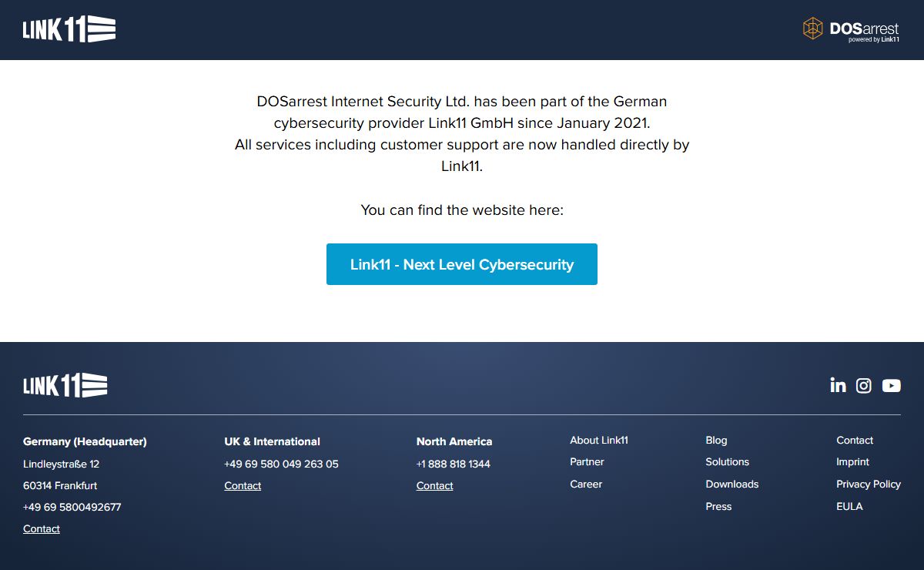924x570 pixels.
Task: Open Contact link under UK & International
Action: click(x=243, y=485)
